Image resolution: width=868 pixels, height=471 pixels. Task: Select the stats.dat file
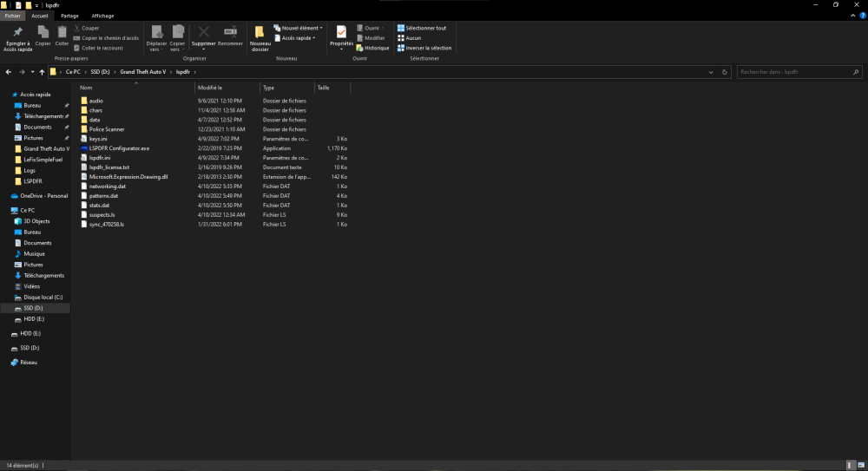point(95,206)
